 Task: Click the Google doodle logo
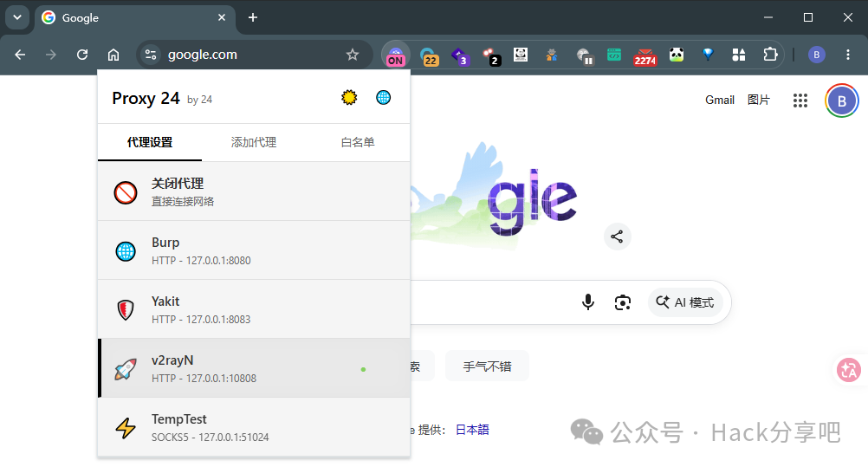496,194
